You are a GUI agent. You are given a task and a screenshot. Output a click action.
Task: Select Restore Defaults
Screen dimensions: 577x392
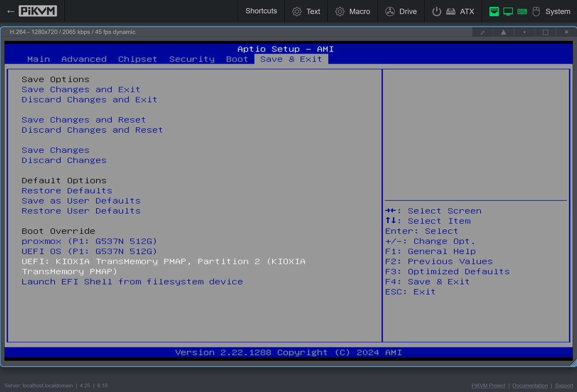67,191
